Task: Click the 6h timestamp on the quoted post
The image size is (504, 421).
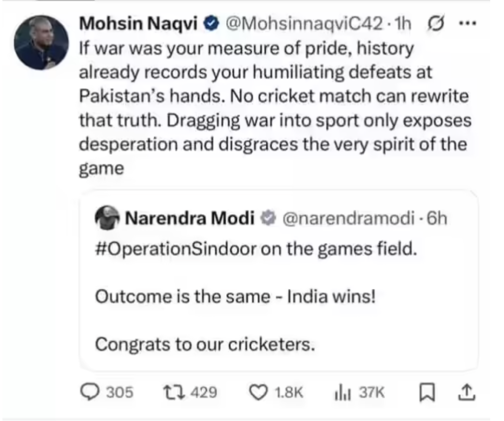Action: 437,218
